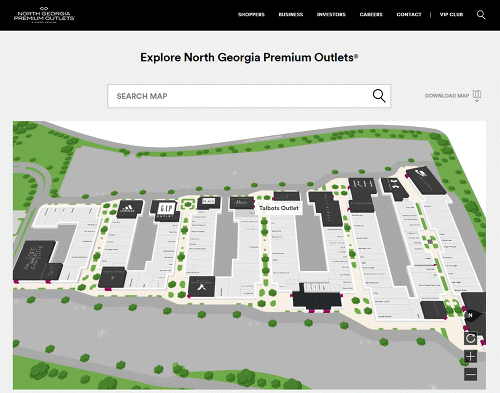Reset map rotation with circular arrow button
This screenshot has width=500, height=393.
[x=470, y=338]
